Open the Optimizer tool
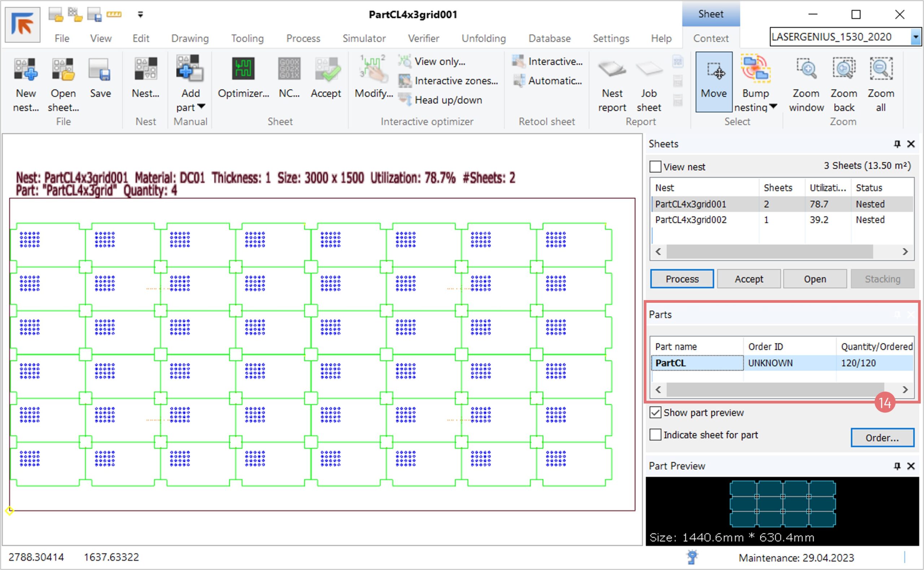Screen dimensions: 924x570 pyautogui.click(x=243, y=69)
